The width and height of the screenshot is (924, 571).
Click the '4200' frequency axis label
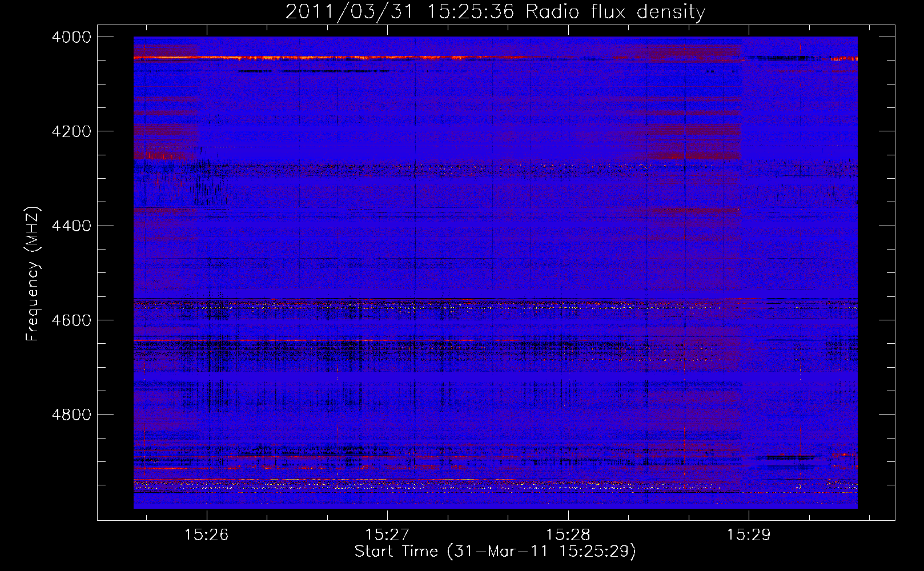pos(71,131)
